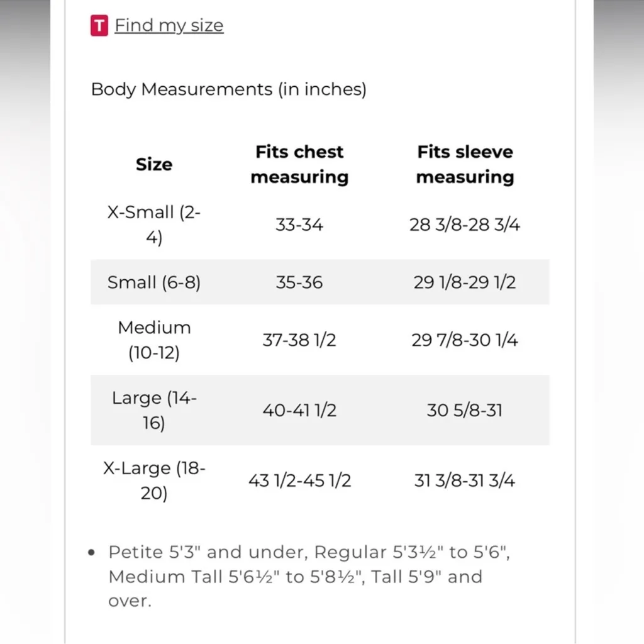Select the Size column header
Image resolution: width=644 pixels, height=644 pixels.
pos(154,164)
